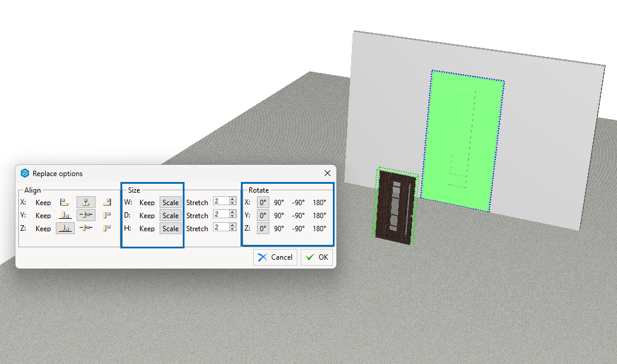Decrease the D stretch value spinner
The image size is (617, 364).
click(233, 216)
